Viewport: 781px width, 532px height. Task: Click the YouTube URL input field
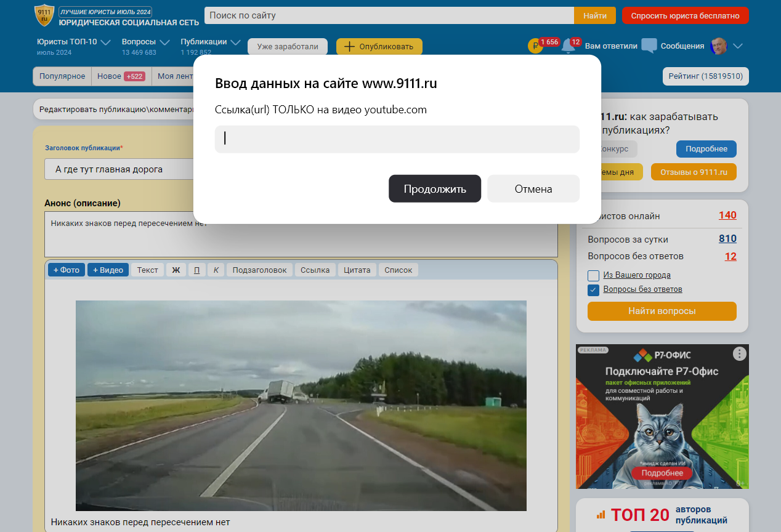point(397,139)
